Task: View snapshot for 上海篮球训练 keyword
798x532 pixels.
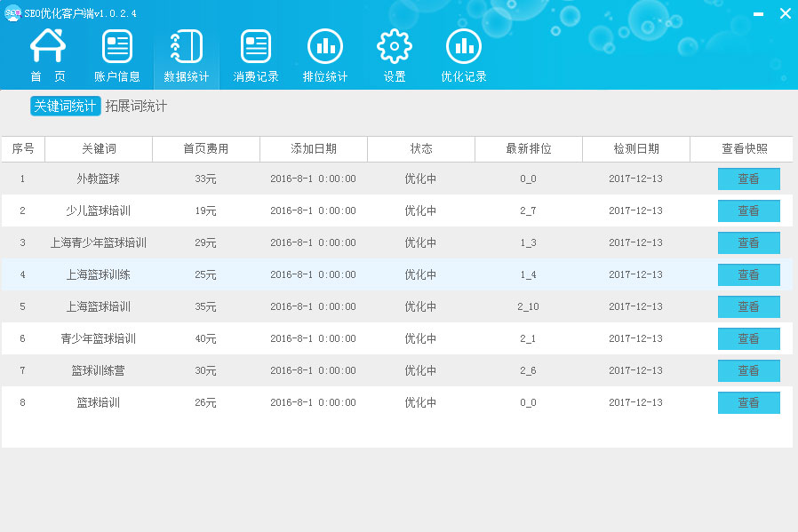Action: point(748,274)
